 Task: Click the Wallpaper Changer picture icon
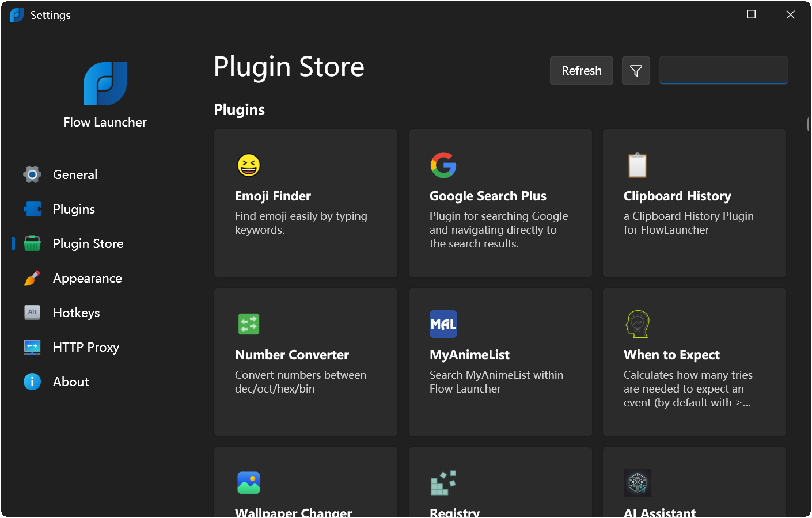point(248,482)
